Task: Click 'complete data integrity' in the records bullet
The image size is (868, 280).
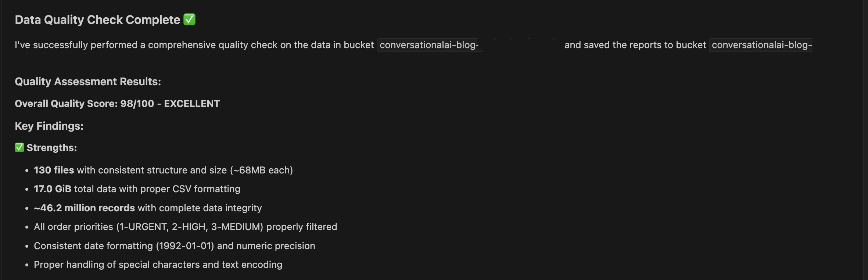Action: tap(210, 208)
